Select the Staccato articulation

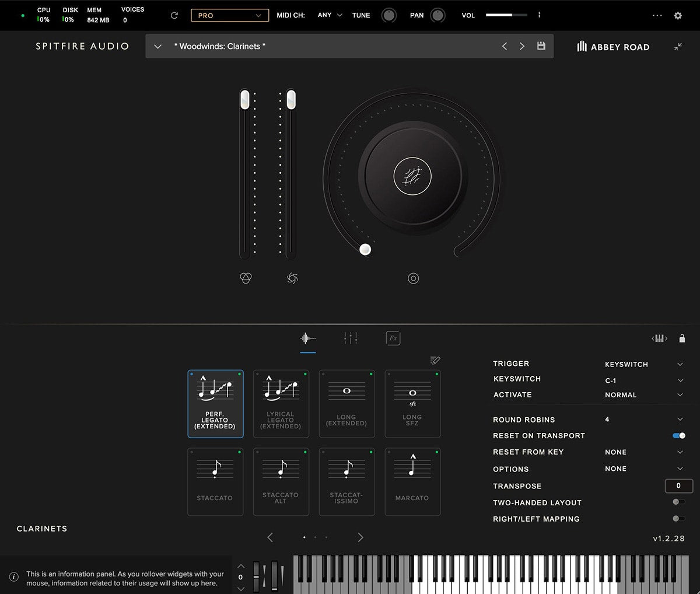click(215, 481)
